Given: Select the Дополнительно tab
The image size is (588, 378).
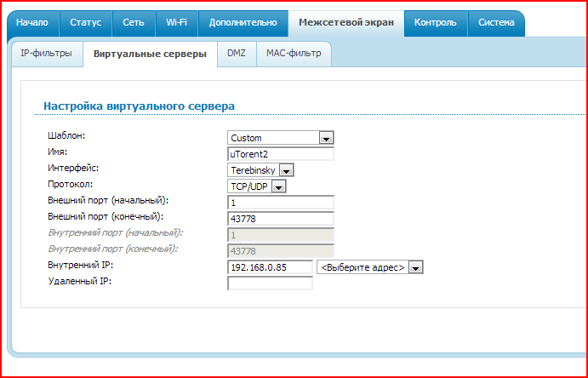Looking at the screenshot, I should pyautogui.click(x=243, y=22).
